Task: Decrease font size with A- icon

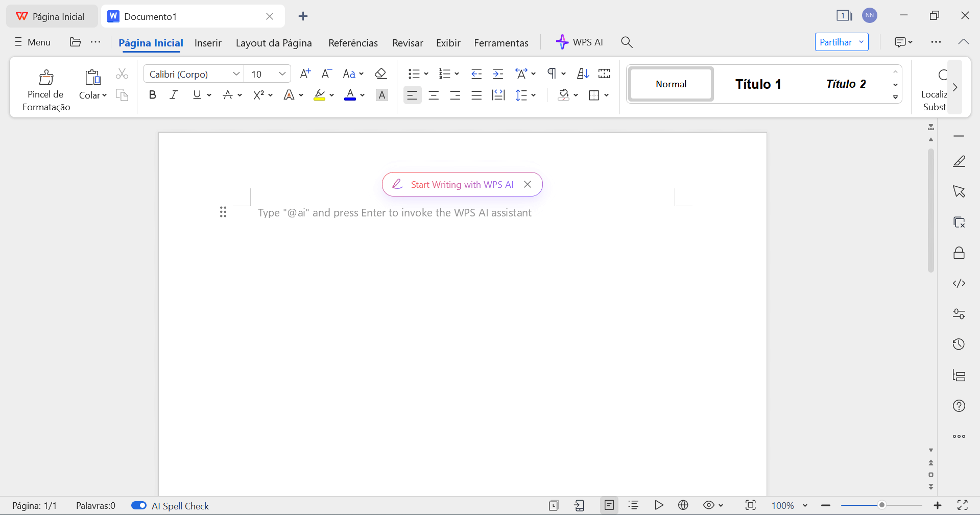Action: pos(327,74)
